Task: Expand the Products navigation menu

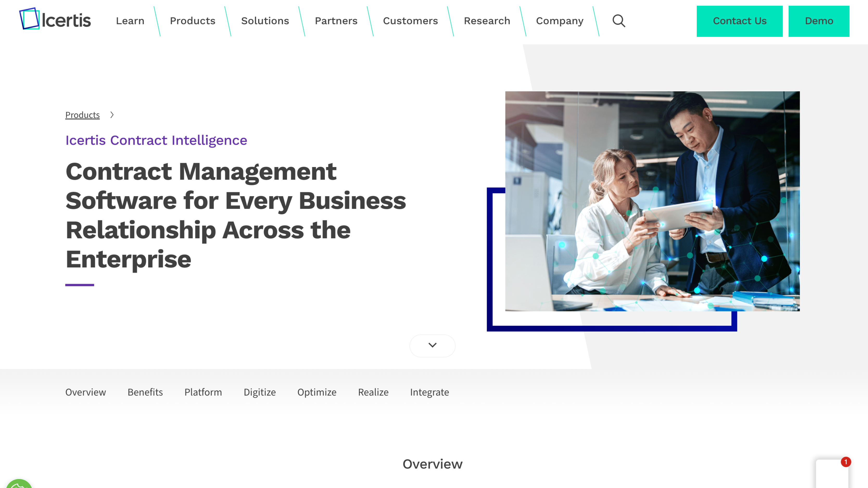Action: coord(192,21)
